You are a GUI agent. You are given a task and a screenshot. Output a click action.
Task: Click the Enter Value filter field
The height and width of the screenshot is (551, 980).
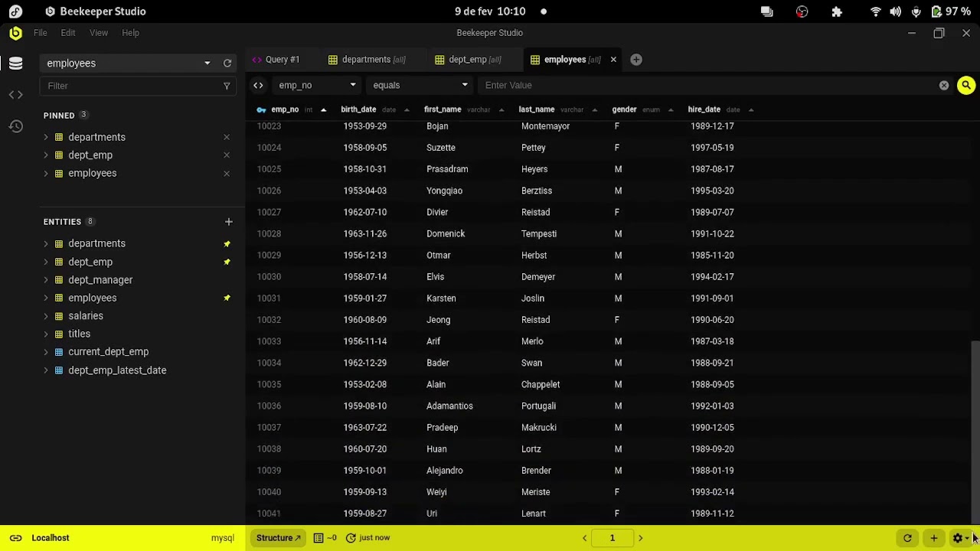[707, 86]
